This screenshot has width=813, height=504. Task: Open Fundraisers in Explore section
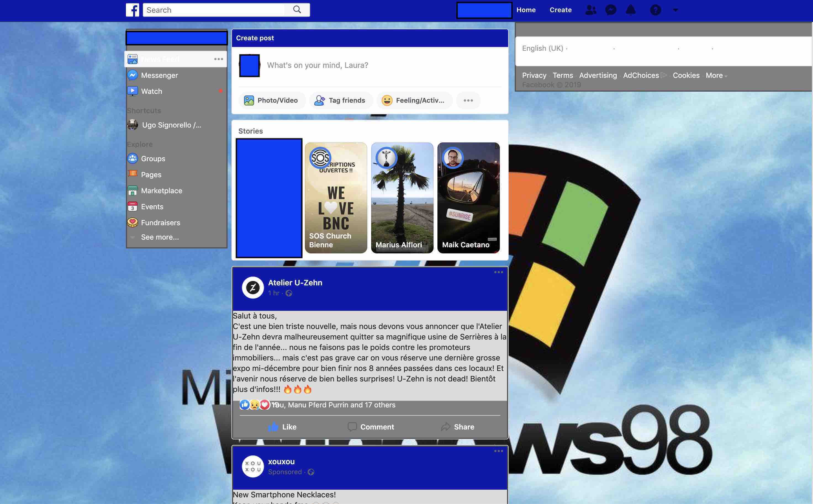click(160, 223)
